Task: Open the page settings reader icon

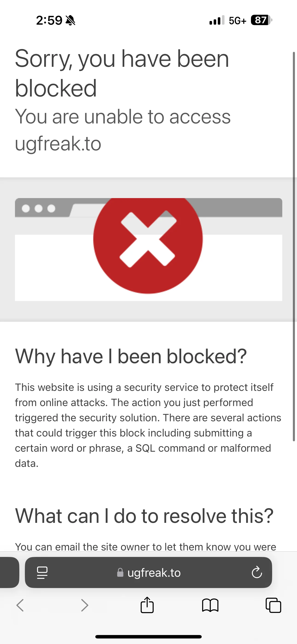Action: [x=42, y=573]
